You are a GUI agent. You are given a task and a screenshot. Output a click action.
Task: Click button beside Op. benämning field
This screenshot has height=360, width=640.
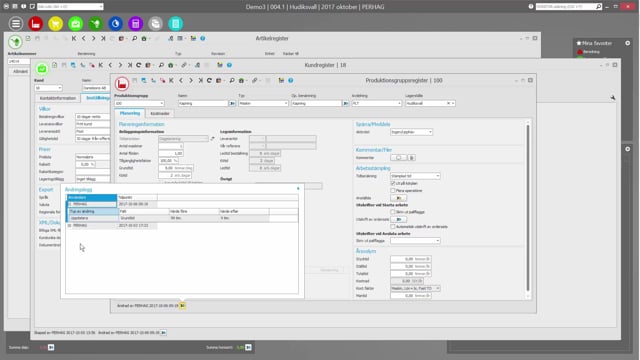tap(346, 104)
